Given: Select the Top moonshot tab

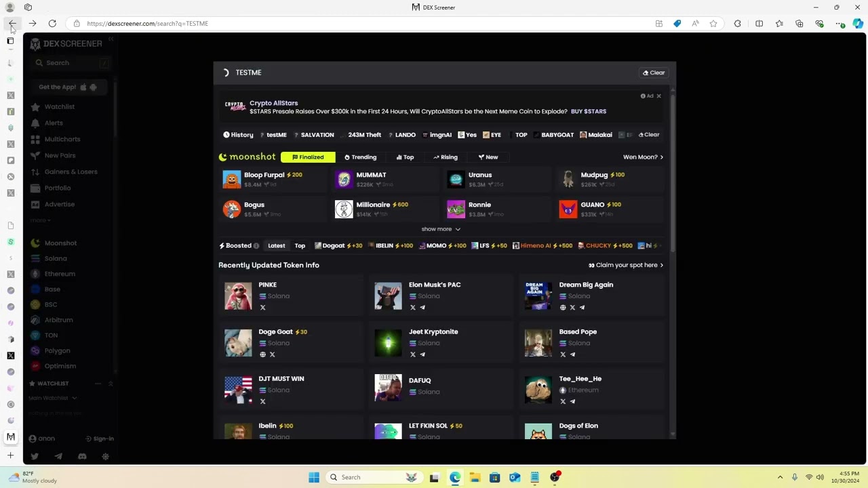Looking at the screenshot, I should coord(405,157).
